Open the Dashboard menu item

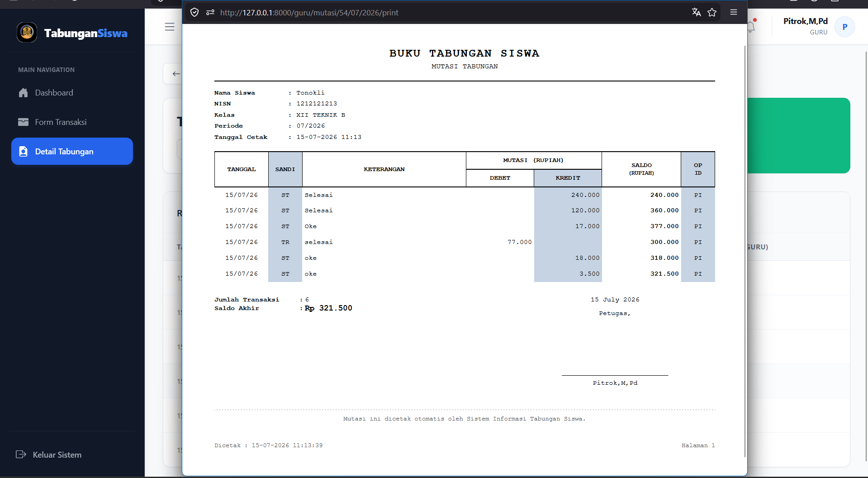pyautogui.click(x=72, y=93)
